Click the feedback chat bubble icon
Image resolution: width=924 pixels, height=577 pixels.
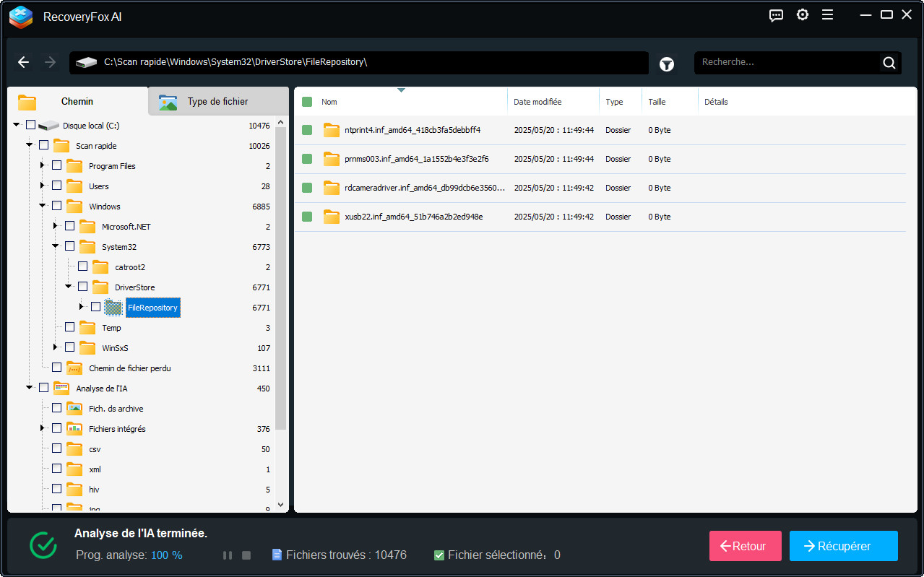[777, 15]
